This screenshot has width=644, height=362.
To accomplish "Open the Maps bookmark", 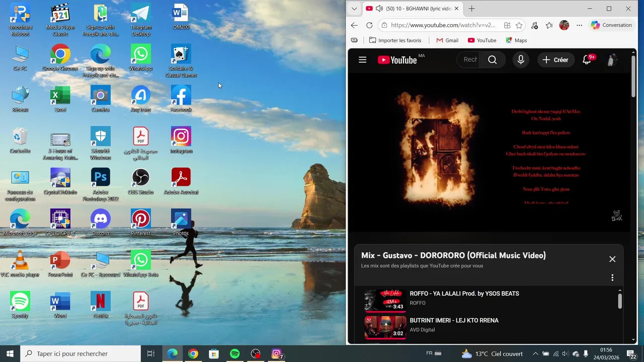I will [x=516, y=40].
